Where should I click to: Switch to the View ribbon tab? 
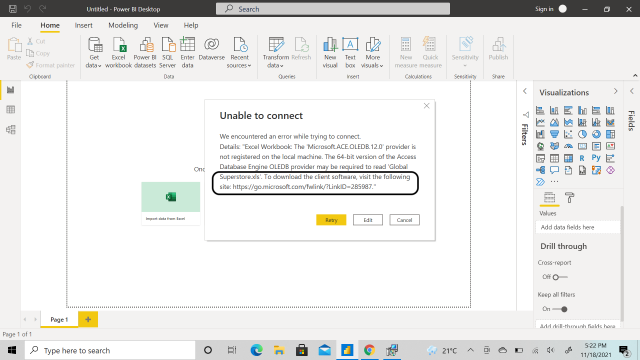[x=161, y=25]
